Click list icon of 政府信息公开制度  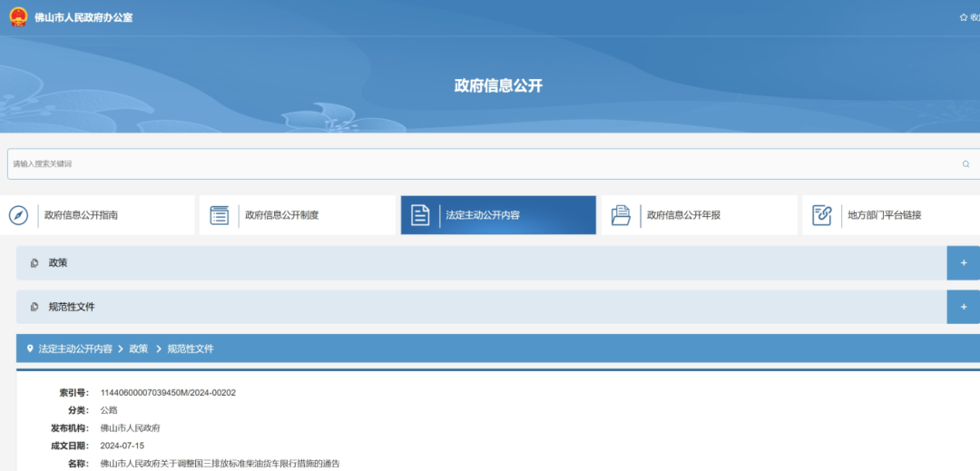[220, 215]
